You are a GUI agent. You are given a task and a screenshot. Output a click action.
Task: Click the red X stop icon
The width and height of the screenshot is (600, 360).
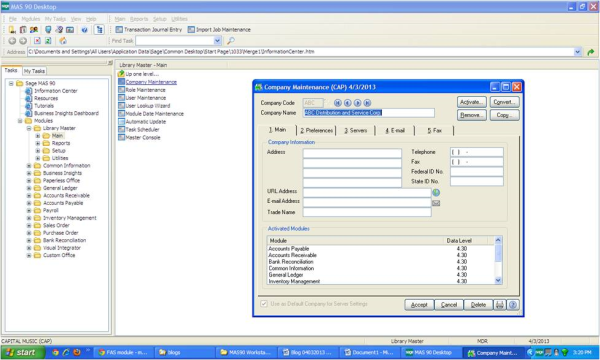[37, 41]
